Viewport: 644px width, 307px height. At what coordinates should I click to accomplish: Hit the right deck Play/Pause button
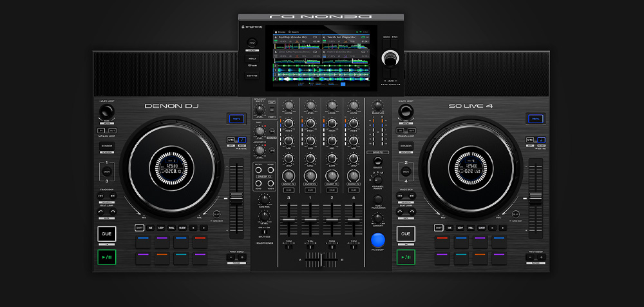click(x=406, y=257)
